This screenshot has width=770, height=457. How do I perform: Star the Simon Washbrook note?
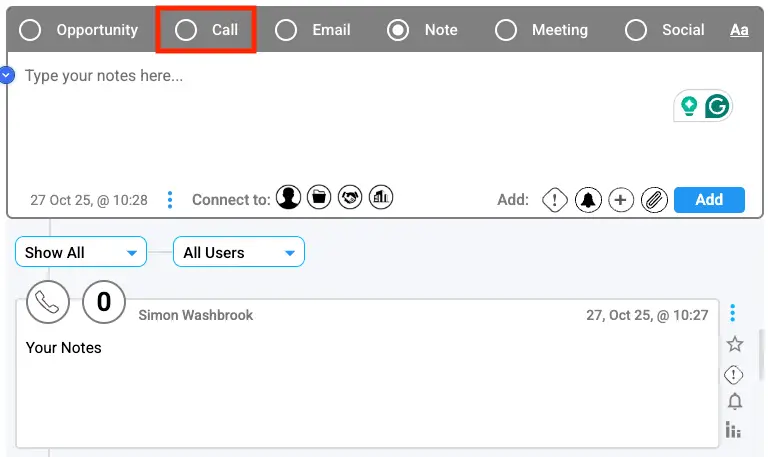tap(735, 344)
